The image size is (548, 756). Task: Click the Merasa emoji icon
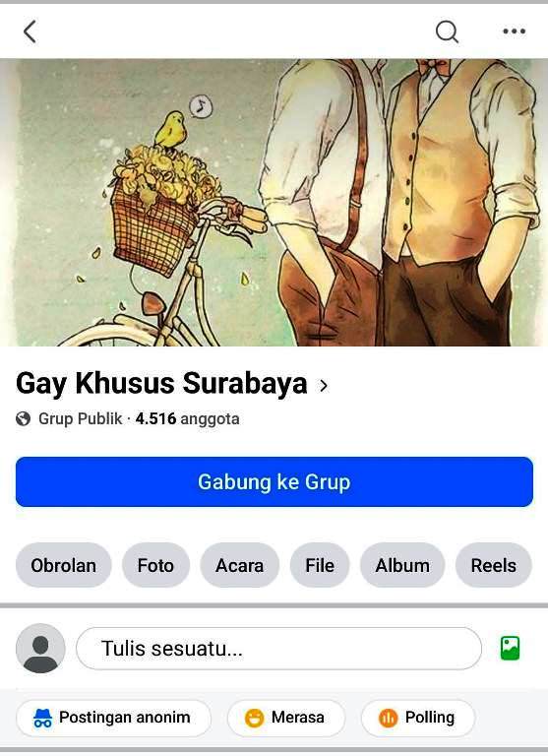point(254,718)
